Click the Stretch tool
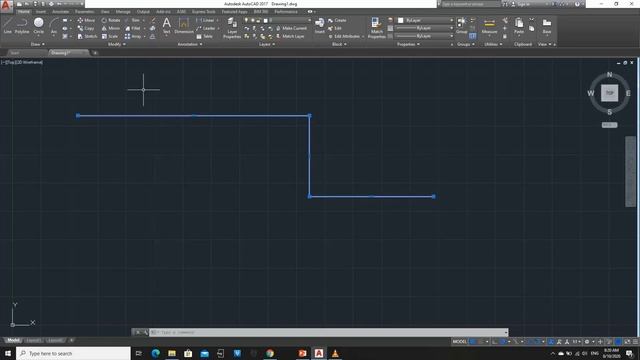The image size is (640, 360). 87,36
